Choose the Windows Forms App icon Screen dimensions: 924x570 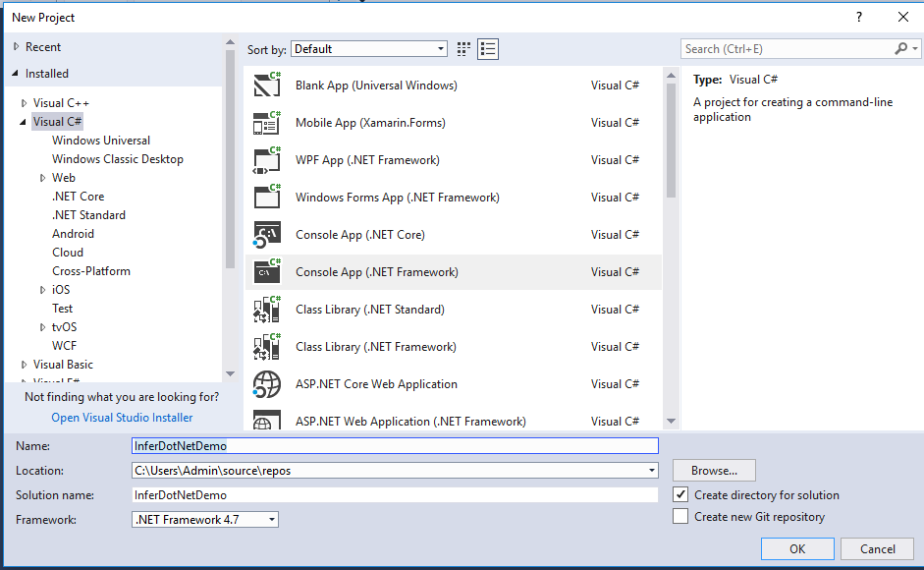267,198
